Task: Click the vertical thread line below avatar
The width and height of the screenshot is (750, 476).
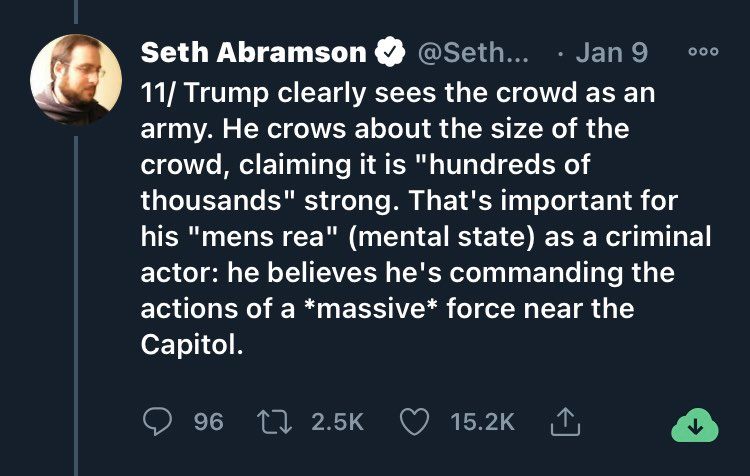Action: (x=76, y=300)
